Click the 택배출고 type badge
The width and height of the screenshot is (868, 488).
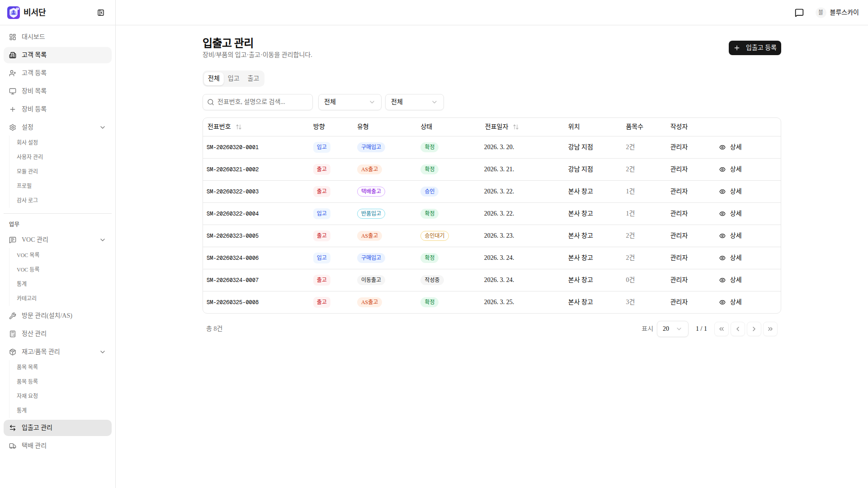tap(371, 192)
